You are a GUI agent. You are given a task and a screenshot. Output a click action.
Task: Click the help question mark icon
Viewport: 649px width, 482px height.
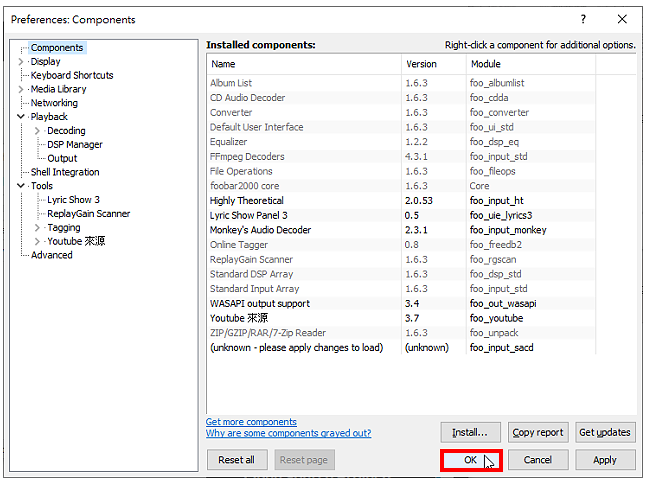(583, 19)
